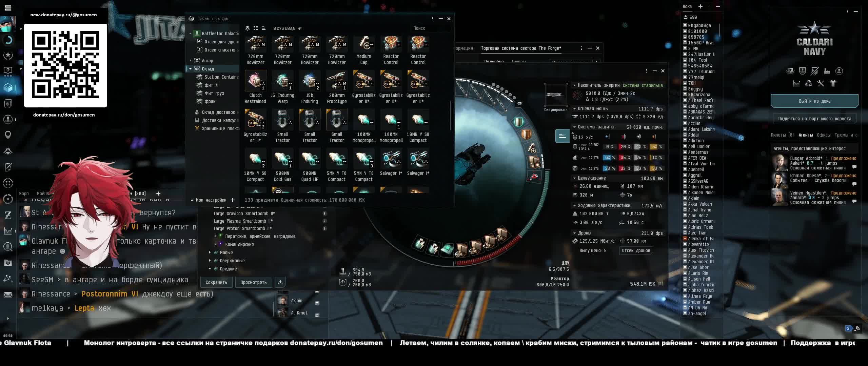Image resolution: width=868 pixels, height=366 pixels.
Task: Open the mail envelope sidebar icon
Action: pyautogui.click(x=8, y=295)
